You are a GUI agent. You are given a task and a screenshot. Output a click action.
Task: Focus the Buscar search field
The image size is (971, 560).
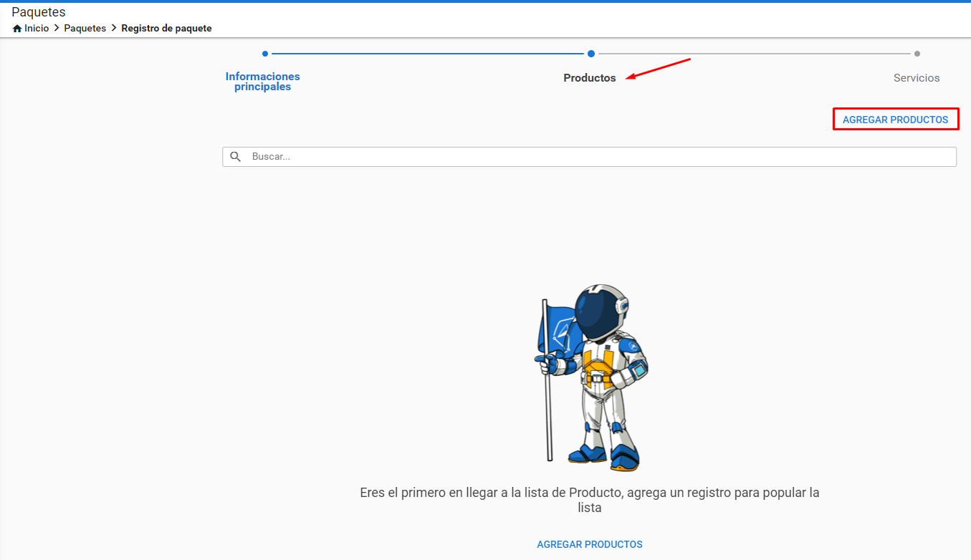[x=590, y=157]
